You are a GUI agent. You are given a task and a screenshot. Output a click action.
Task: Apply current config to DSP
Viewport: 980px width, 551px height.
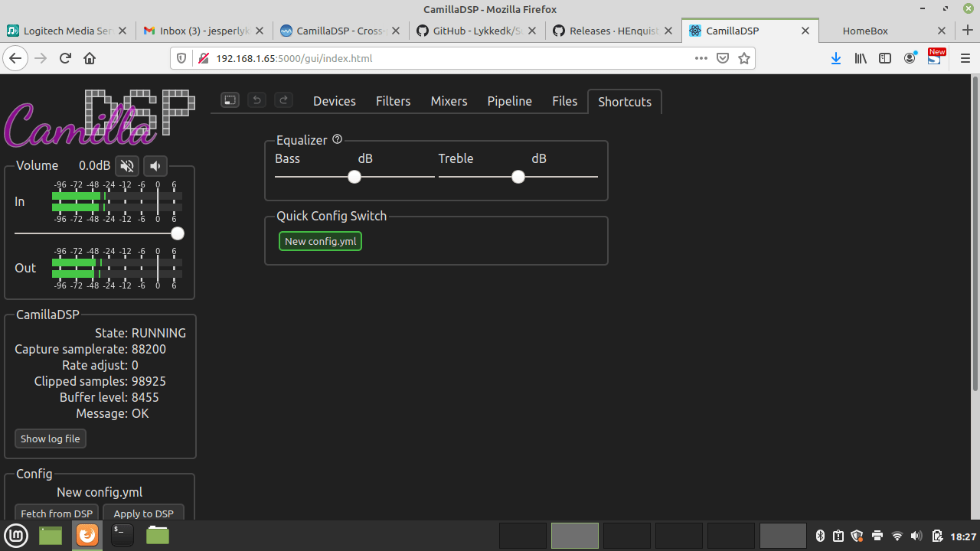point(144,513)
